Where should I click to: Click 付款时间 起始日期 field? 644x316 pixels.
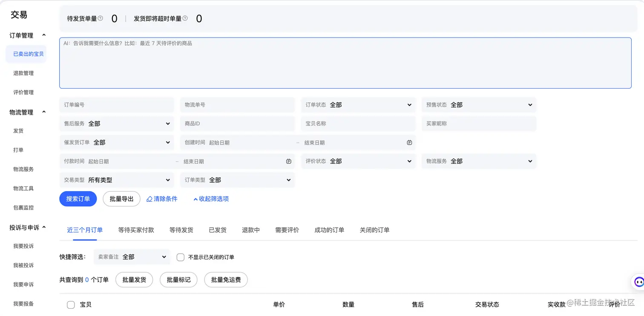pyautogui.click(x=130, y=161)
